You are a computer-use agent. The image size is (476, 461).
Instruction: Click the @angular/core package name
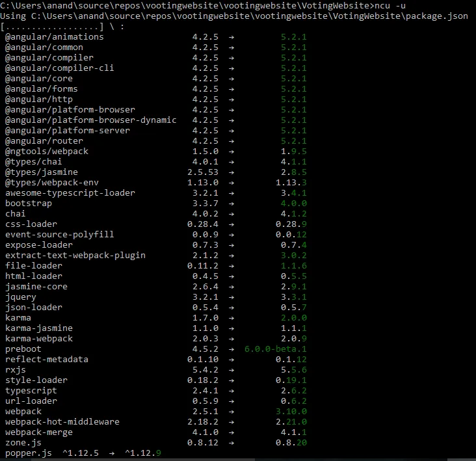click(x=39, y=79)
